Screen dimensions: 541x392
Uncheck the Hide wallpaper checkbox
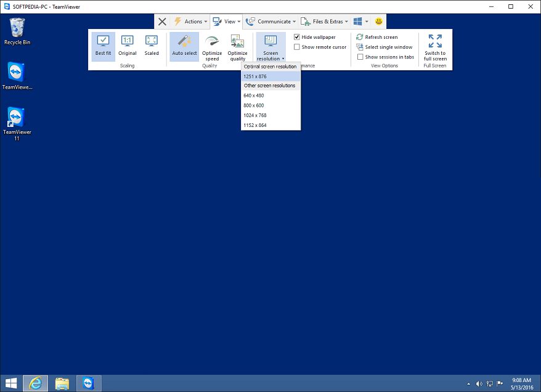point(297,37)
